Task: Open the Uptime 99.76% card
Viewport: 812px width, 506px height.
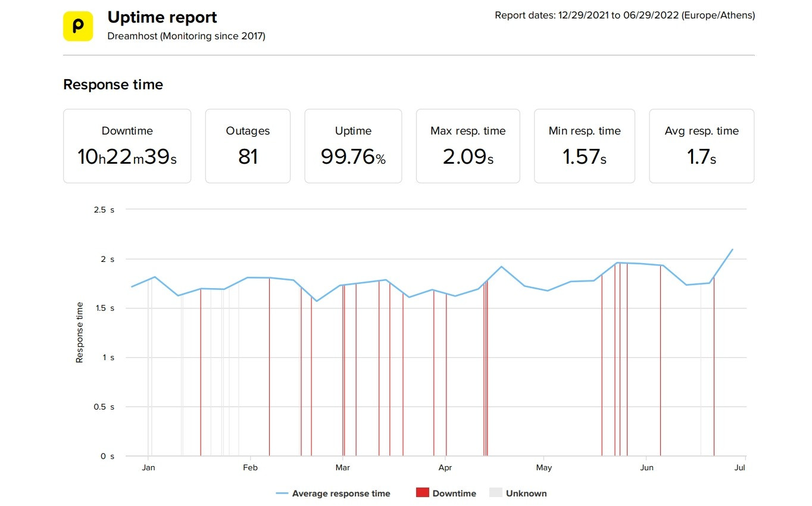Action: (353, 146)
